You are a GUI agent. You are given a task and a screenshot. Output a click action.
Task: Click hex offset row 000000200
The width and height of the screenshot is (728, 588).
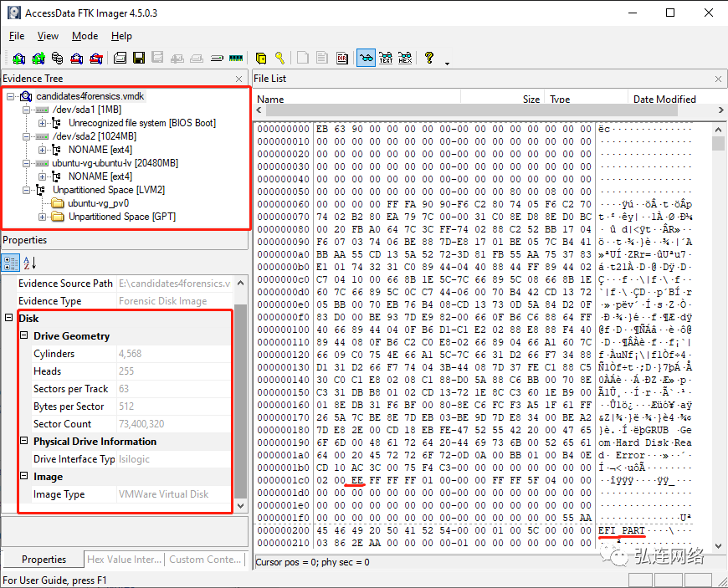[283, 530]
